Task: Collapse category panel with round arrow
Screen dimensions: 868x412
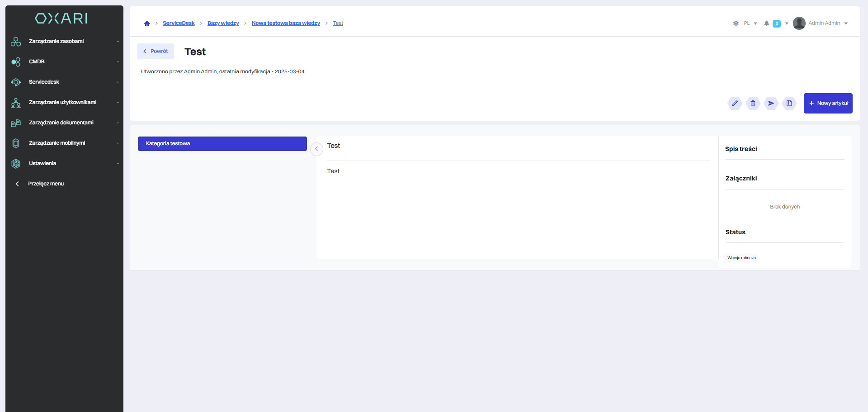Action: (316, 149)
